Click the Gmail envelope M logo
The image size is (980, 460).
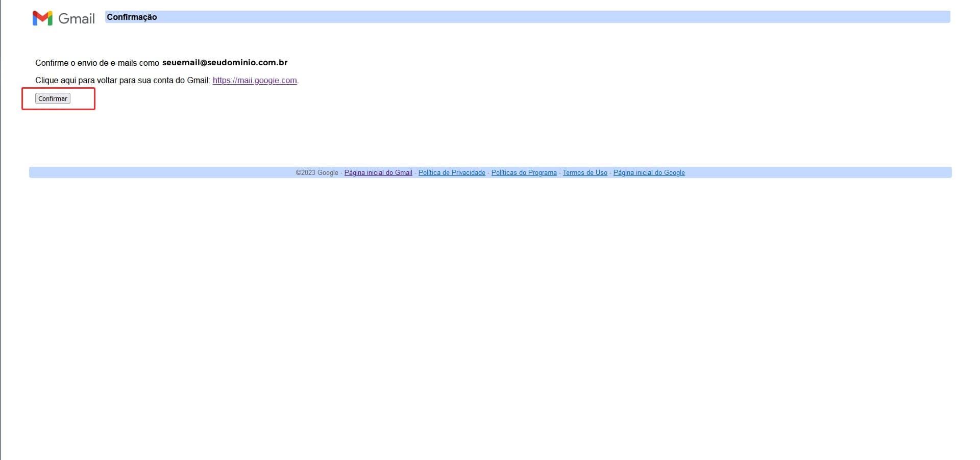[42, 18]
